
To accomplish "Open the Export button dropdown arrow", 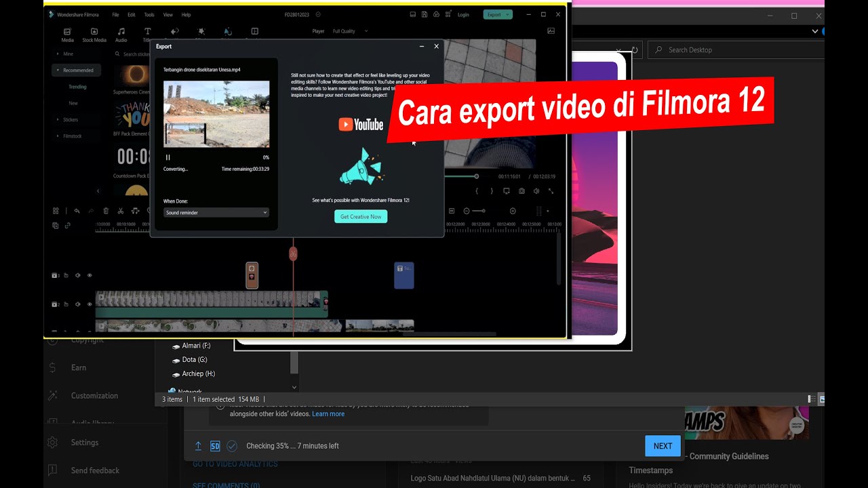I will click(x=507, y=14).
